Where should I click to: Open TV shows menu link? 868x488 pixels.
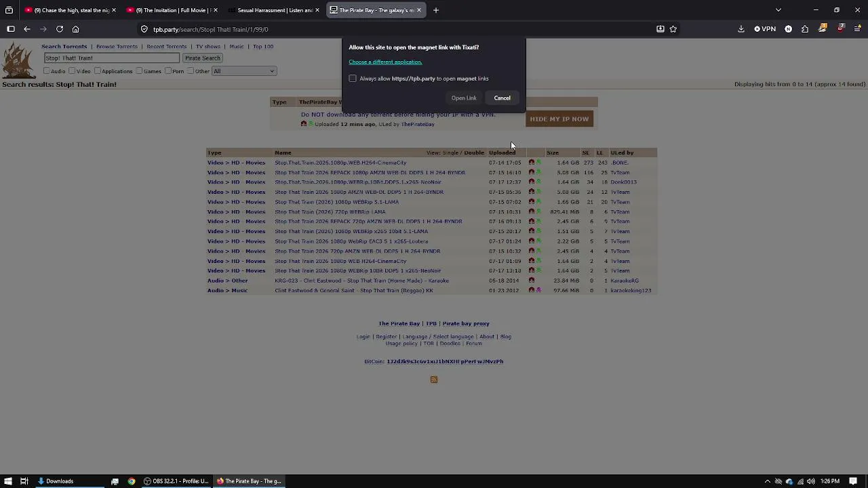pos(208,47)
